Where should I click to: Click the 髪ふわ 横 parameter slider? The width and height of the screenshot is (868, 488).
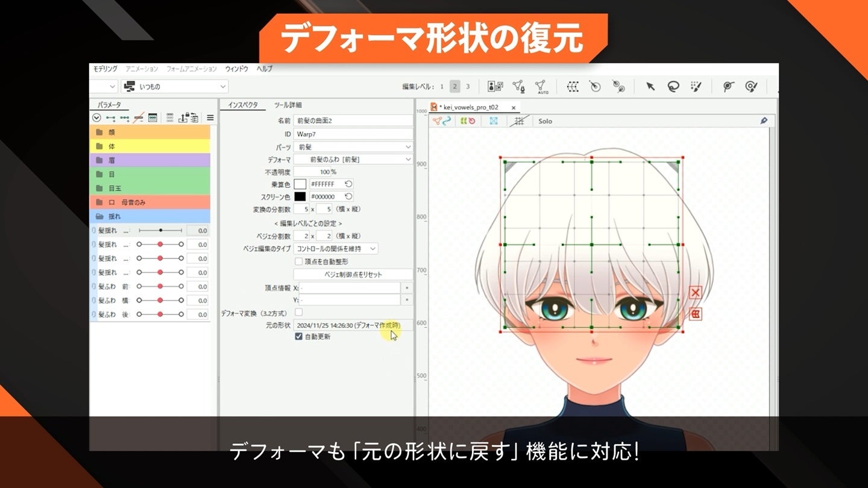pyautogui.click(x=160, y=300)
